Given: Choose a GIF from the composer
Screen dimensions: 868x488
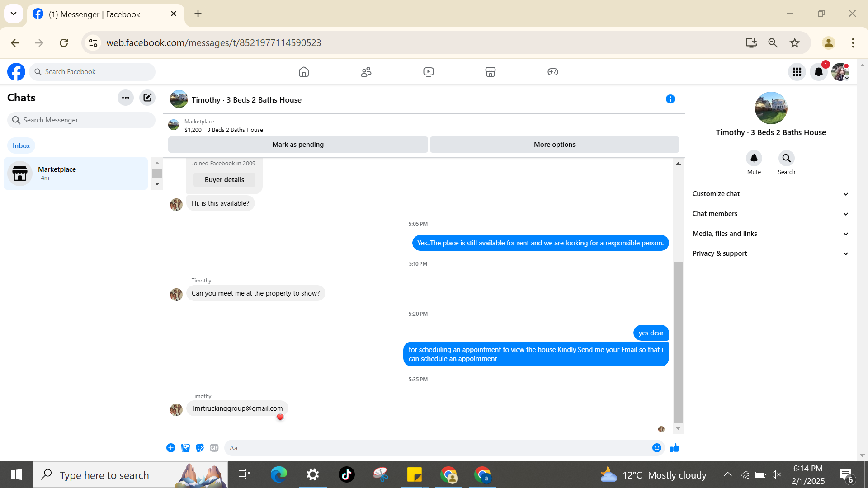Looking at the screenshot, I should pyautogui.click(x=214, y=448).
